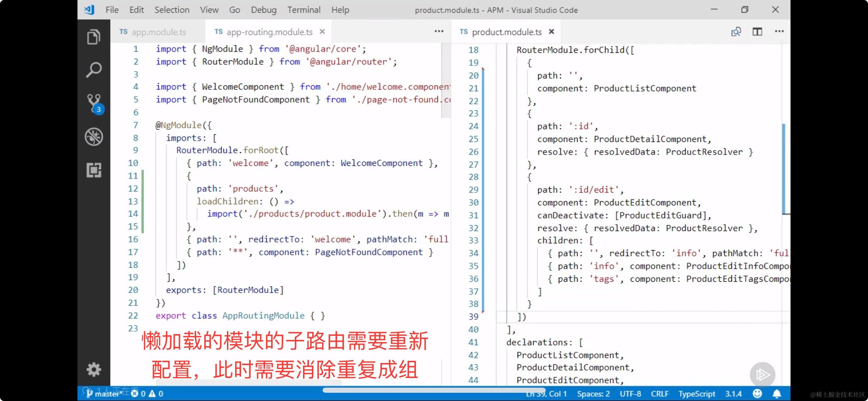Select TypeScript language mode in the status bar

pos(696,394)
